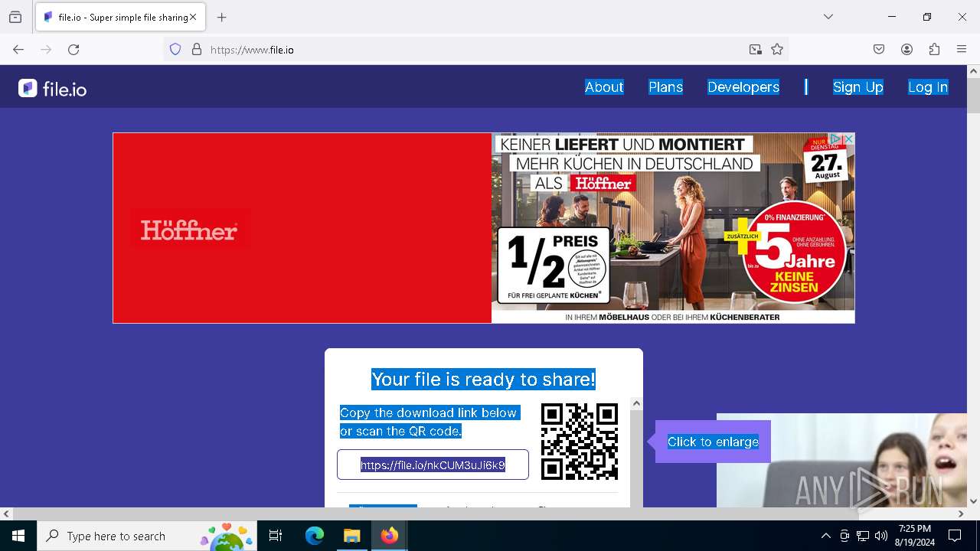Click the 'Your file is ready to share!' heading
980x551 pixels.
483,380
